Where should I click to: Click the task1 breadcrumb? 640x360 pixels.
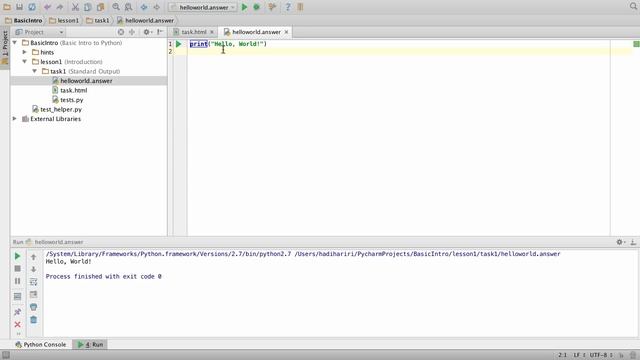98,20
